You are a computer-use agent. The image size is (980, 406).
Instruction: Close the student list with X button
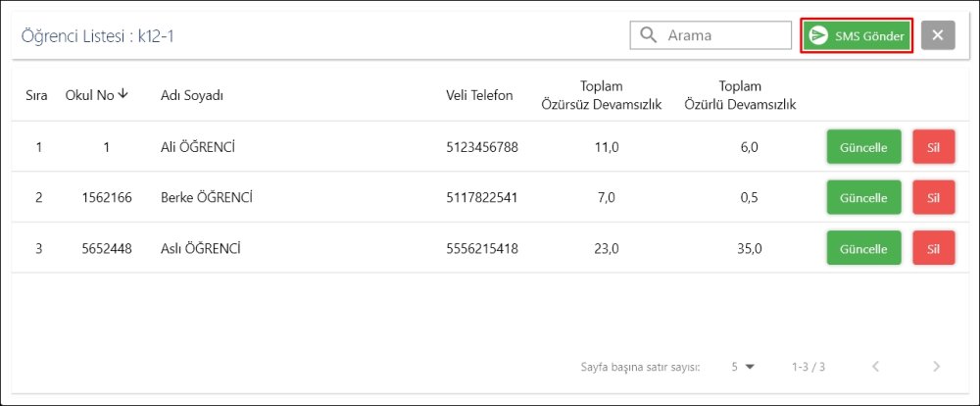[x=938, y=36]
